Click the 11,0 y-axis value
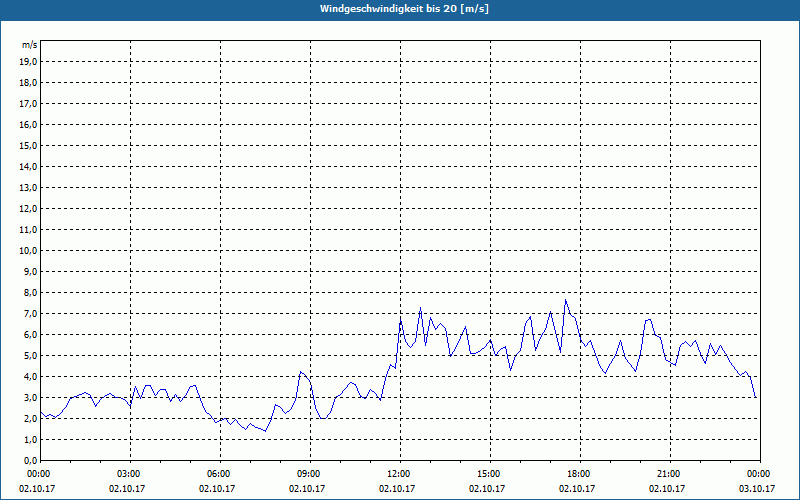 pyautogui.click(x=28, y=230)
